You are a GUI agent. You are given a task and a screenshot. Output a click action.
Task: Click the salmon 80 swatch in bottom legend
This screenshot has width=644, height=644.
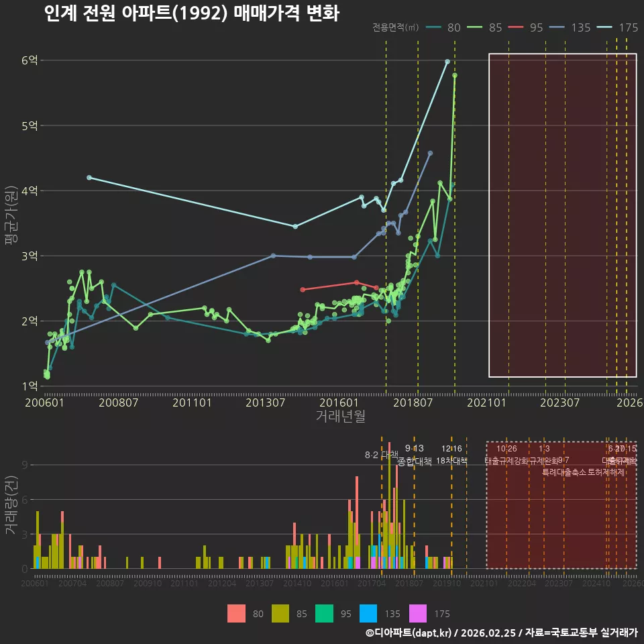pyautogui.click(x=236, y=614)
